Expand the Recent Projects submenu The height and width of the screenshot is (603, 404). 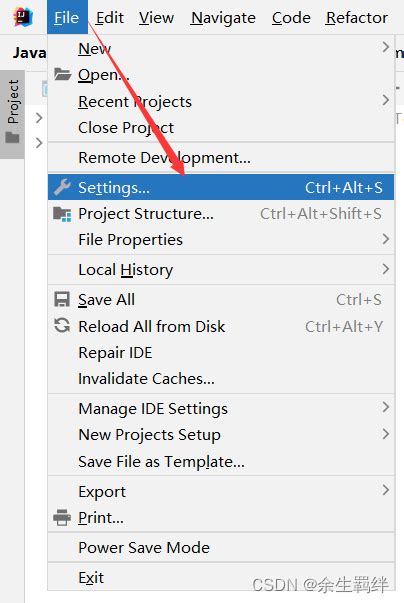click(x=221, y=102)
